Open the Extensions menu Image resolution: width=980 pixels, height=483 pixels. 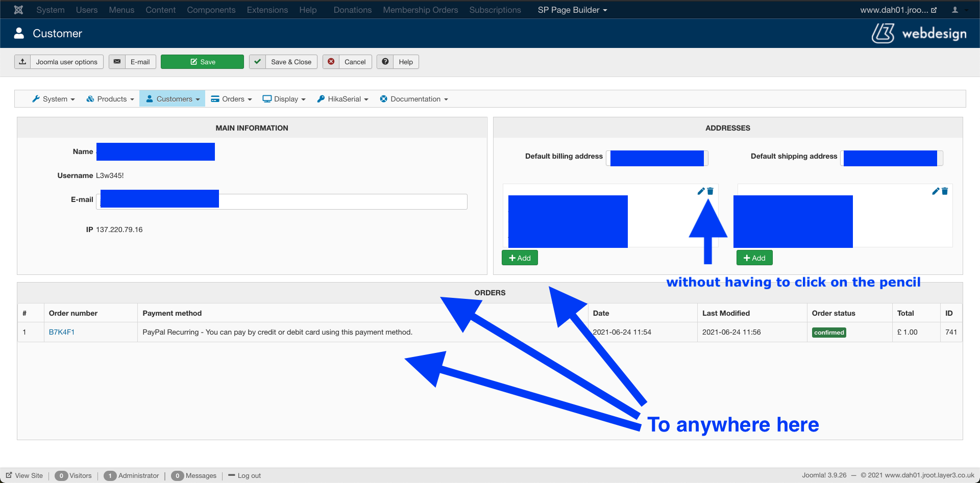pyautogui.click(x=267, y=10)
